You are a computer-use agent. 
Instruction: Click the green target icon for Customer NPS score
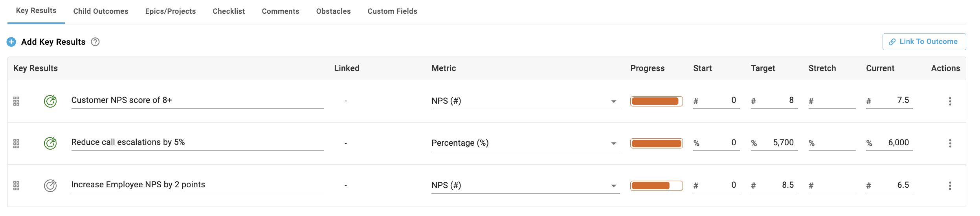click(x=50, y=101)
